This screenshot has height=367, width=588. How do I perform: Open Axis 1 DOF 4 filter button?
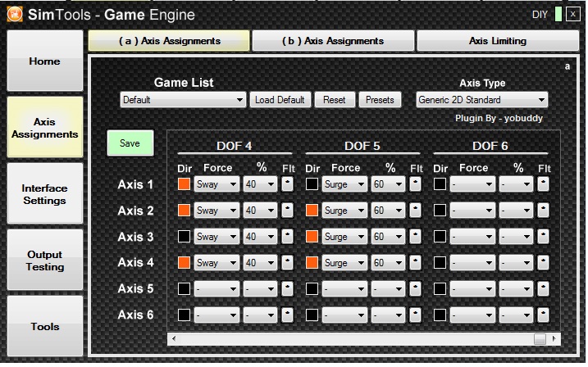click(287, 184)
